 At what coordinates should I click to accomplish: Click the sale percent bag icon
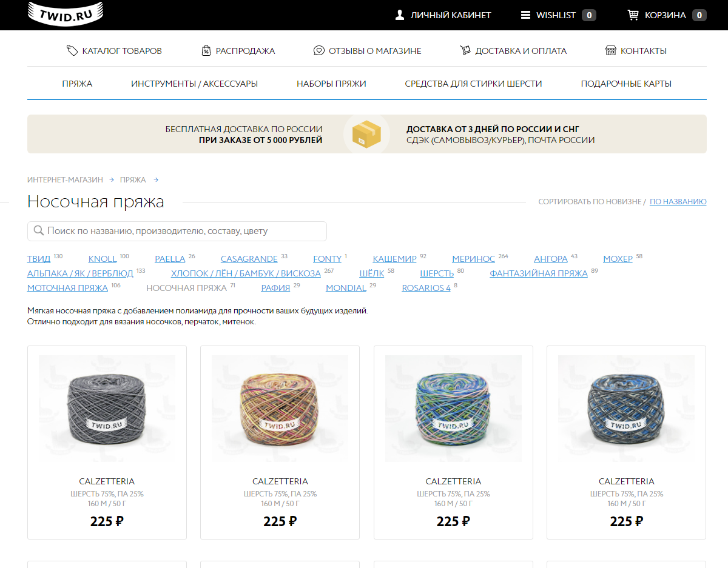(206, 50)
